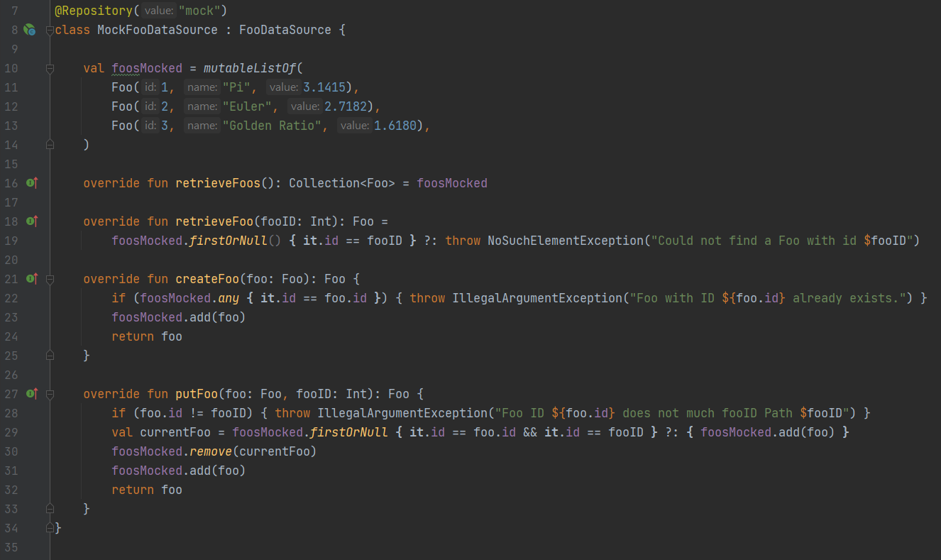Click IllegalArgumentException on line 28
This screenshot has height=560, width=941.
pos(402,413)
